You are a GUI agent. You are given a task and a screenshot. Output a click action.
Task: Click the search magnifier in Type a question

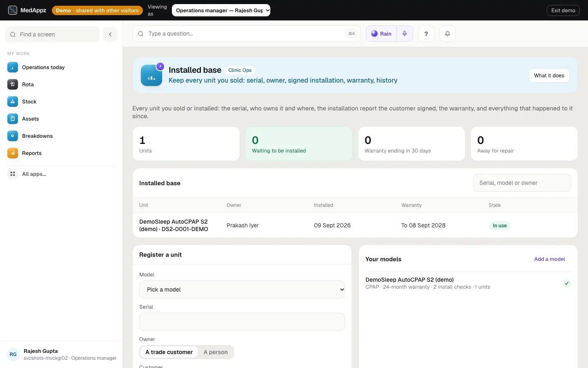pos(140,34)
